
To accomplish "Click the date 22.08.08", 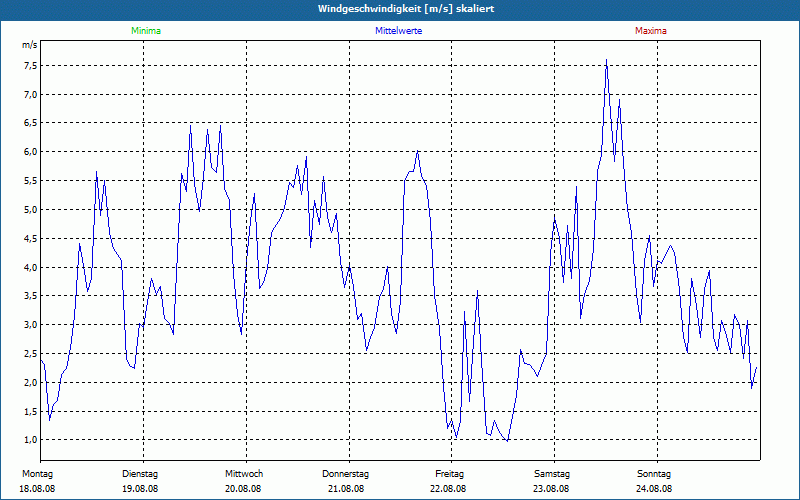I will tap(448, 489).
